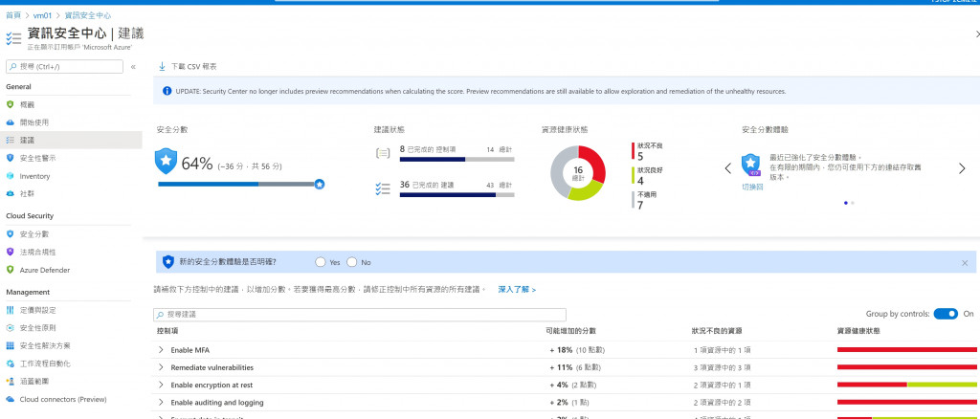The image size is (980, 419).
Task: Click the security center header checklist icon
Action: point(13,37)
